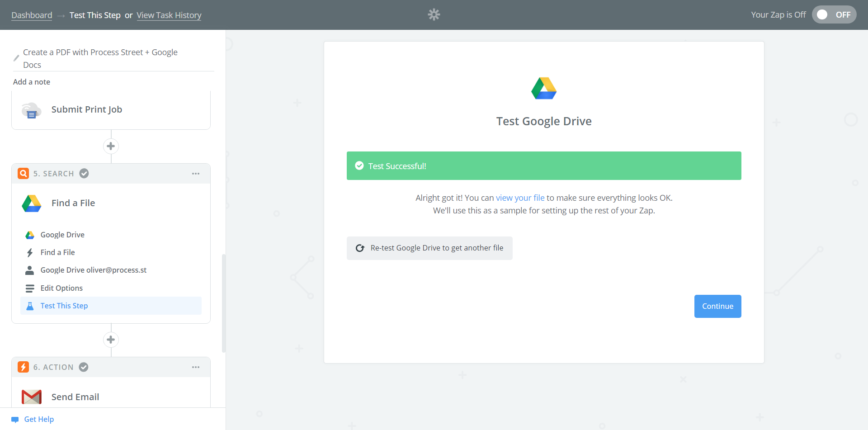Click the small Google Drive icon in step list
Screen dimensions: 868x430
(30, 235)
